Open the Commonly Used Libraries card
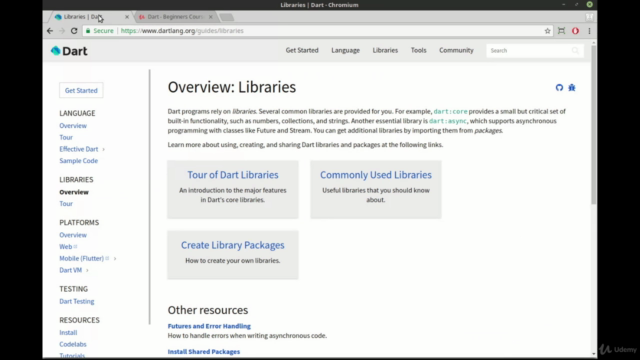 pos(376,189)
